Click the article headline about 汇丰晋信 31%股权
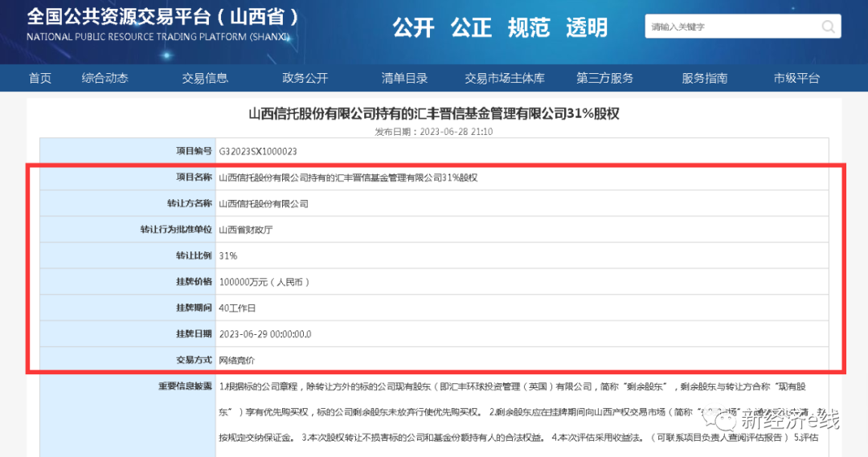The image size is (868, 457). click(434, 114)
